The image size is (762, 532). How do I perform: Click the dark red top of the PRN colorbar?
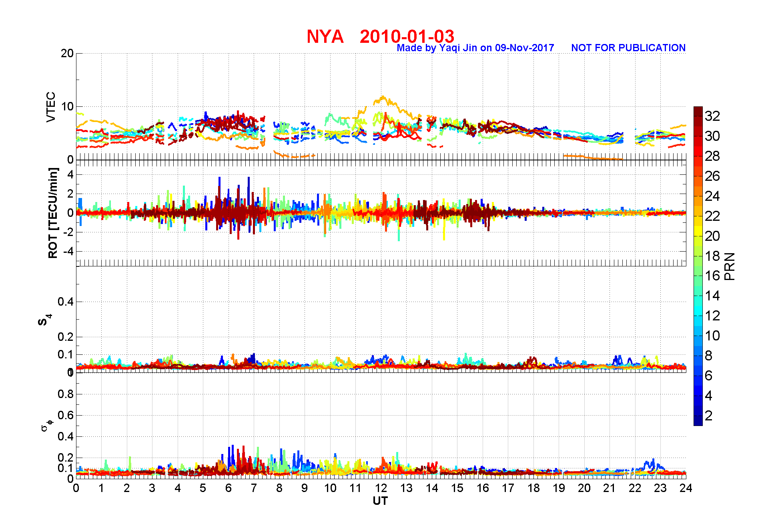698,111
